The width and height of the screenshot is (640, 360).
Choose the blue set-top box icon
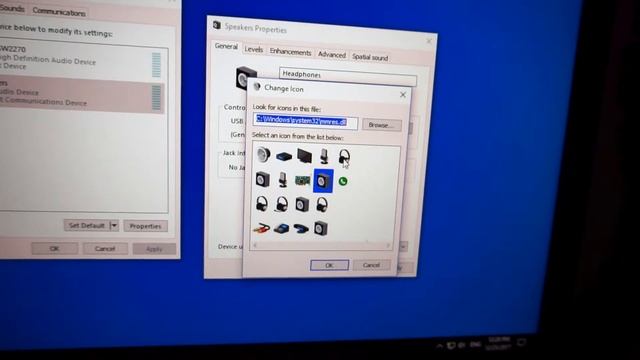pyautogui.click(x=284, y=156)
